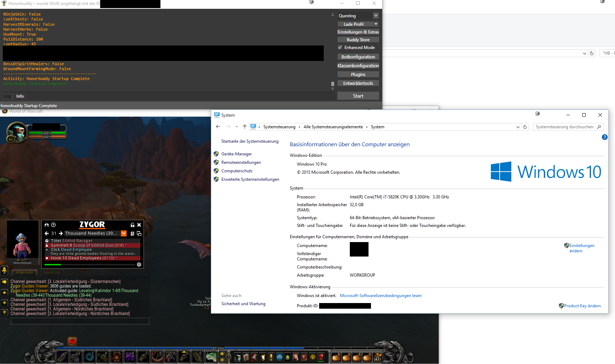Select Sammelt 8 Scoop of Silithid Goo step
The image size is (615, 364).
92,245
